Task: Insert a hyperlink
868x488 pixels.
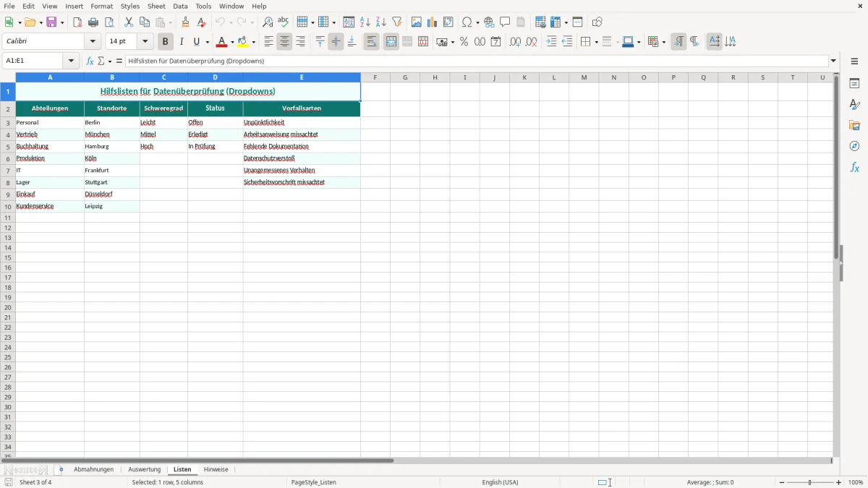Action: 489,22
